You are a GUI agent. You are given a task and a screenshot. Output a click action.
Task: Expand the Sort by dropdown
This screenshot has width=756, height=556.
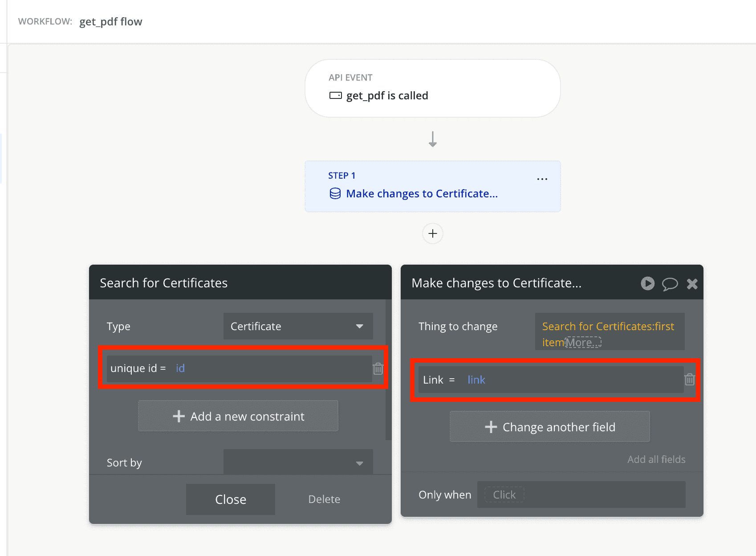coord(298,462)
